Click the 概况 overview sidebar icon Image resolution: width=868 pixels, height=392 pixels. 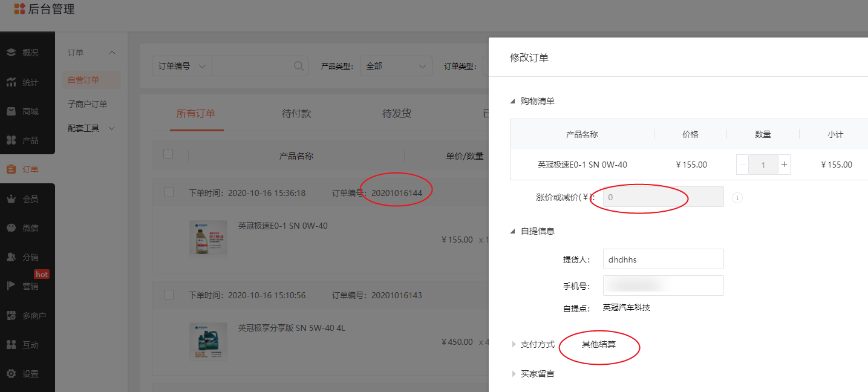pos(11,53)
